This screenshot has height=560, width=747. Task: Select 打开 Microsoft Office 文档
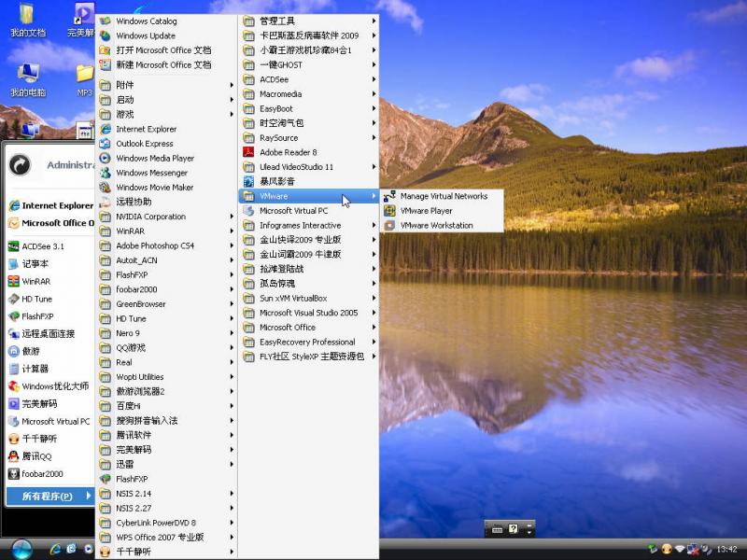point(166,50)
